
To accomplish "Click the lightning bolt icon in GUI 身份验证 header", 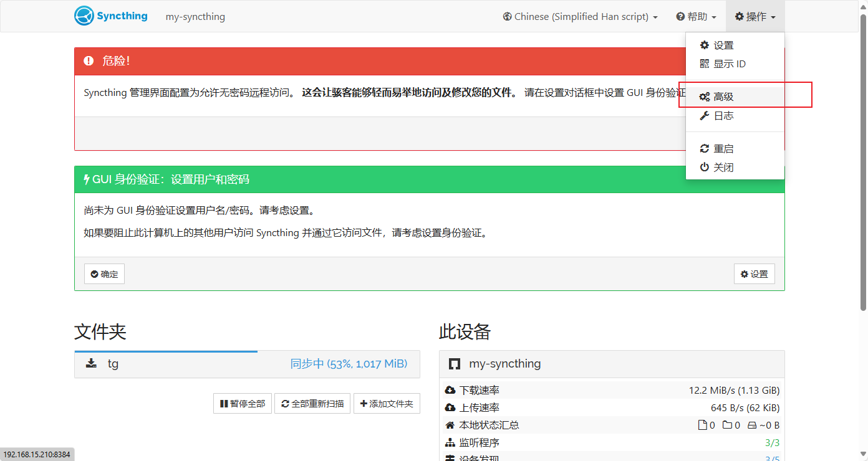I will [x=87, y=179].
